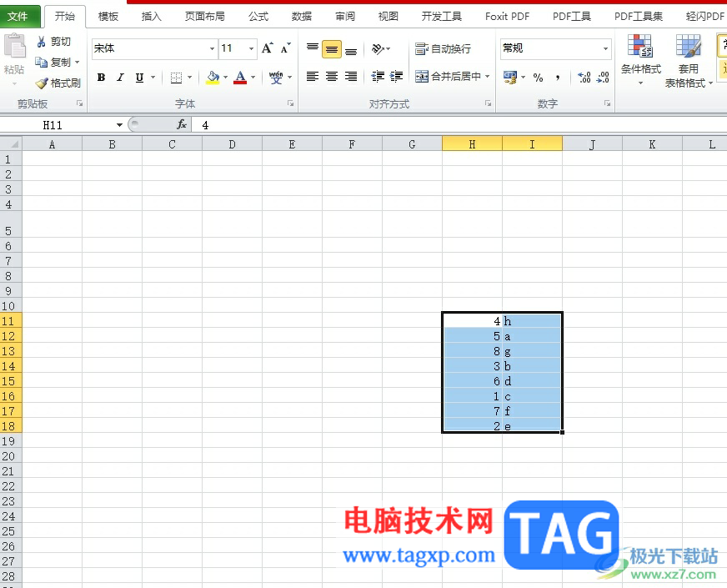Increase decimal places
Image resolution: width=727 pixels, height=588 pixels.
coord(584,78)
